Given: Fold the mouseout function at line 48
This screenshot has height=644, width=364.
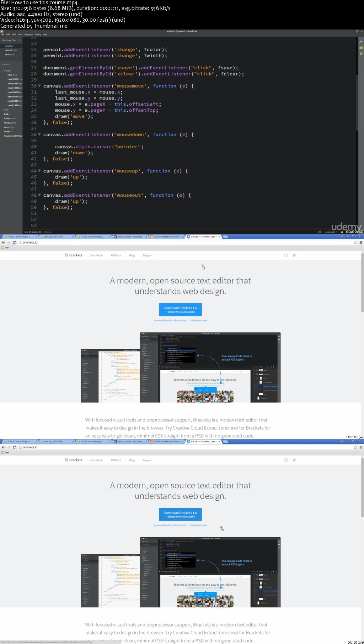Looking at the screenshot, I should [x=39, y=195].
